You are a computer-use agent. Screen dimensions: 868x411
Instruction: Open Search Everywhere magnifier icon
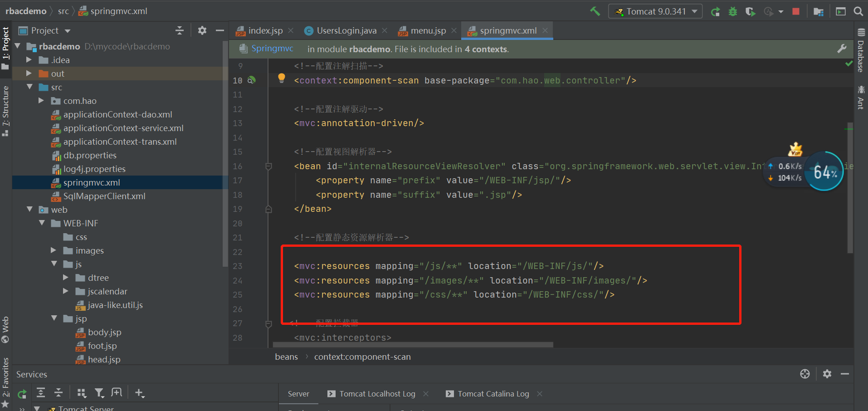pyautogui.click(x=858, y=11)
